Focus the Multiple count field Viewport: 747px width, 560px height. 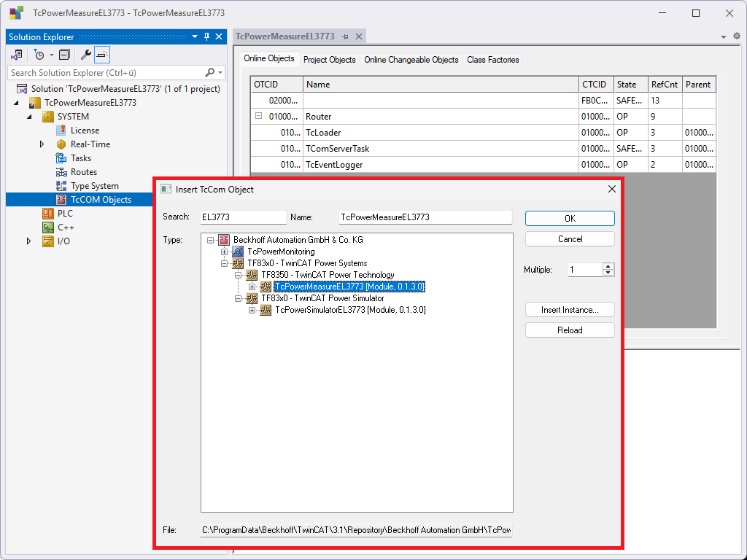(x=585, y=270)
